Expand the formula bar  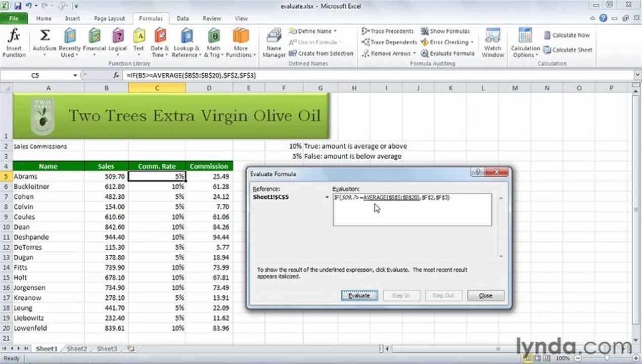[636, 75]
